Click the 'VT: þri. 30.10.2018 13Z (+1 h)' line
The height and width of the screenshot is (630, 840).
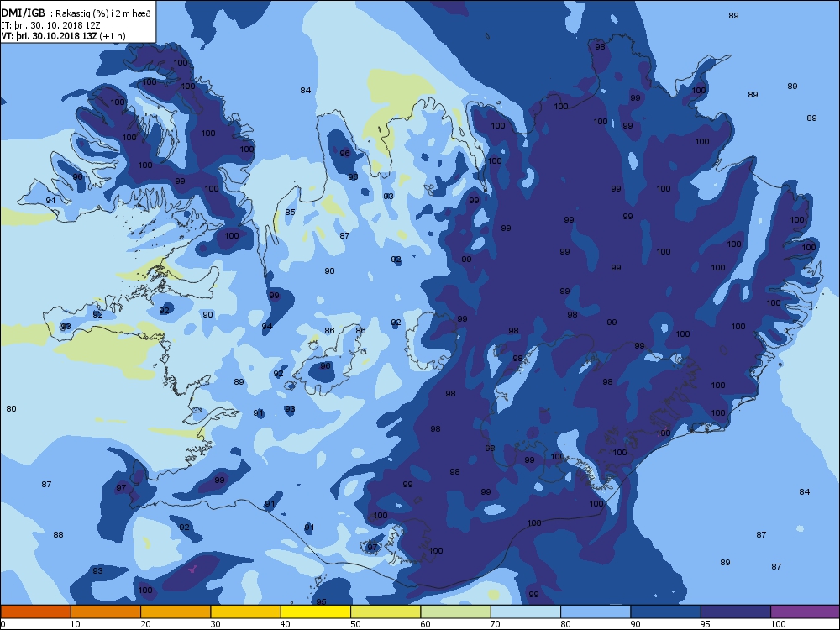coord(63,36)
